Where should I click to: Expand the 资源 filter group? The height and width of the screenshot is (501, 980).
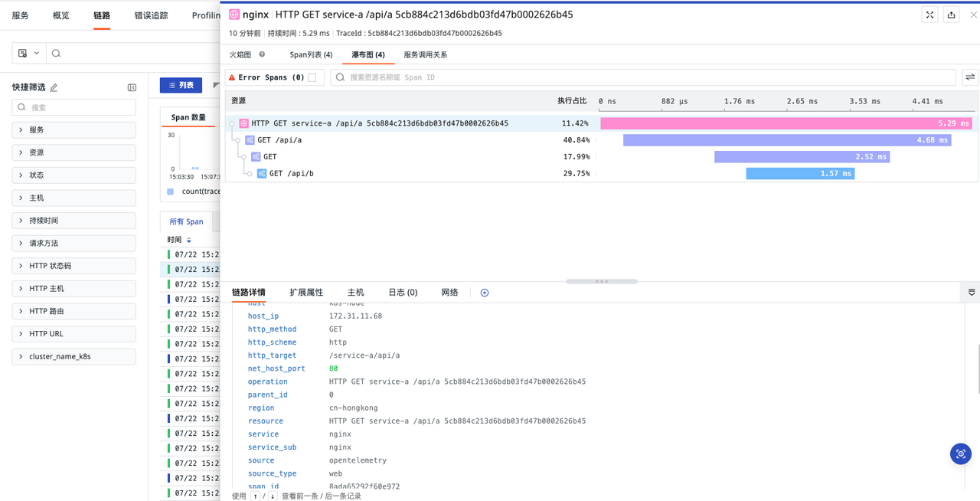74,152
